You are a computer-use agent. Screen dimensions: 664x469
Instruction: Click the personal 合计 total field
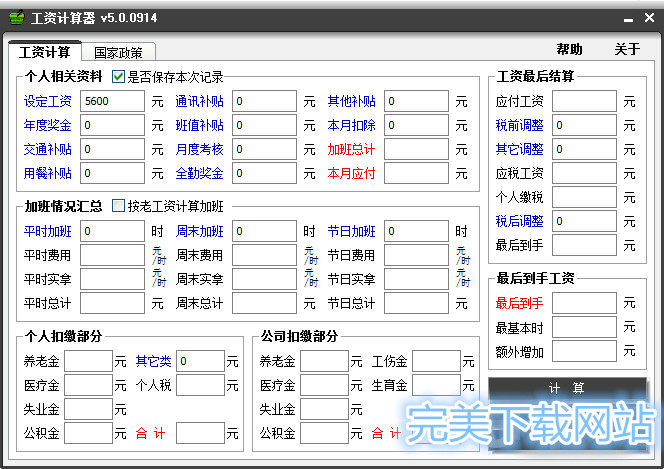point(200,433)
